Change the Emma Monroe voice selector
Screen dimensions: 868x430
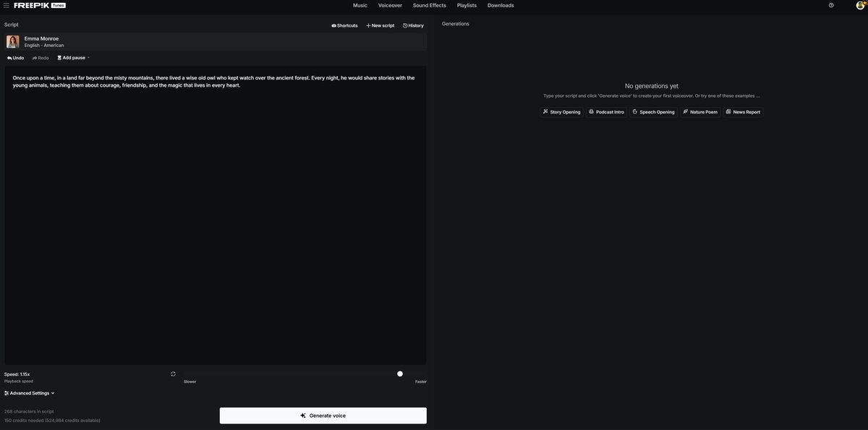216,42
